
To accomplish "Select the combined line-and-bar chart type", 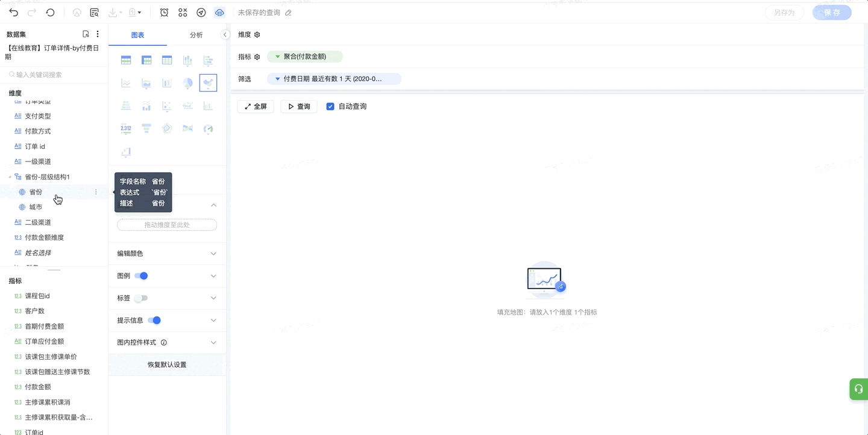I will 146,106.
